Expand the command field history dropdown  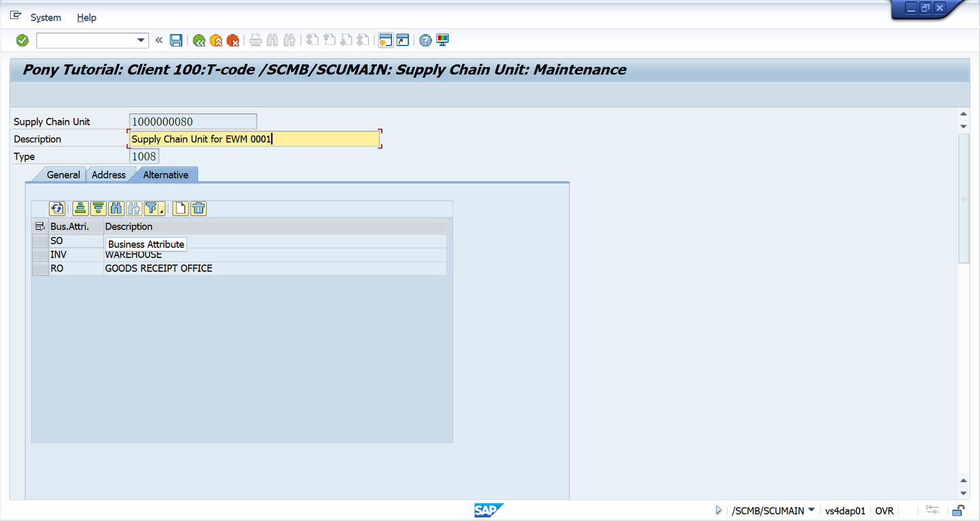point(141,40)
